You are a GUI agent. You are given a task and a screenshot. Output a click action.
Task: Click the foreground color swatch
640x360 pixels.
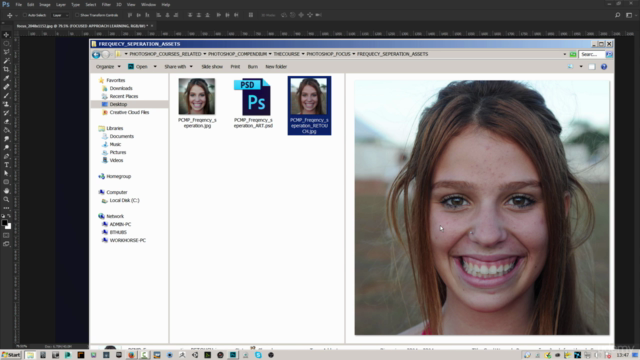[x=4, y=222]
